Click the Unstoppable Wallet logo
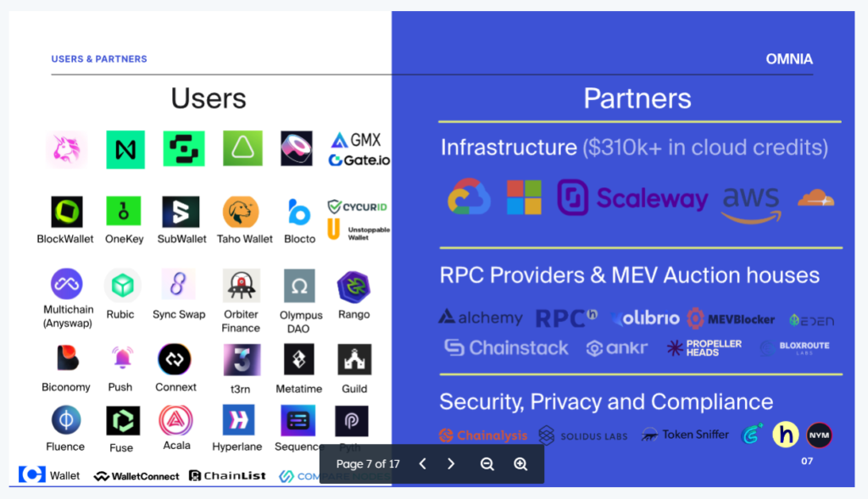The image size is (868, 499). [359, 229]
